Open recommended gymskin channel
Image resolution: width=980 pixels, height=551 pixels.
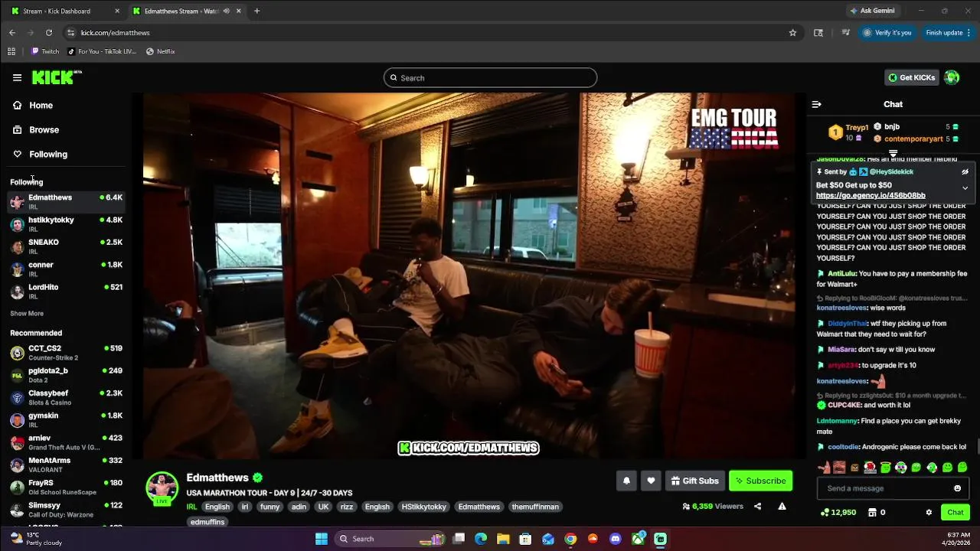65,419
